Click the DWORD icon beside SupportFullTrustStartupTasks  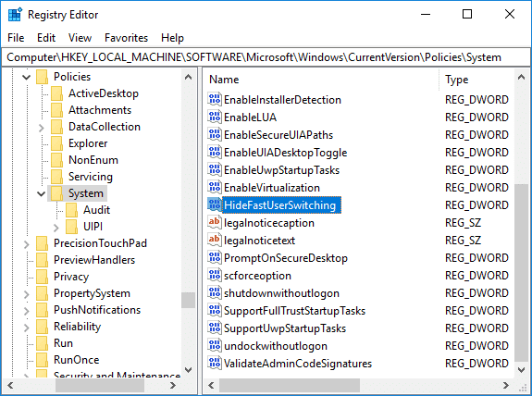pos(214,311)
